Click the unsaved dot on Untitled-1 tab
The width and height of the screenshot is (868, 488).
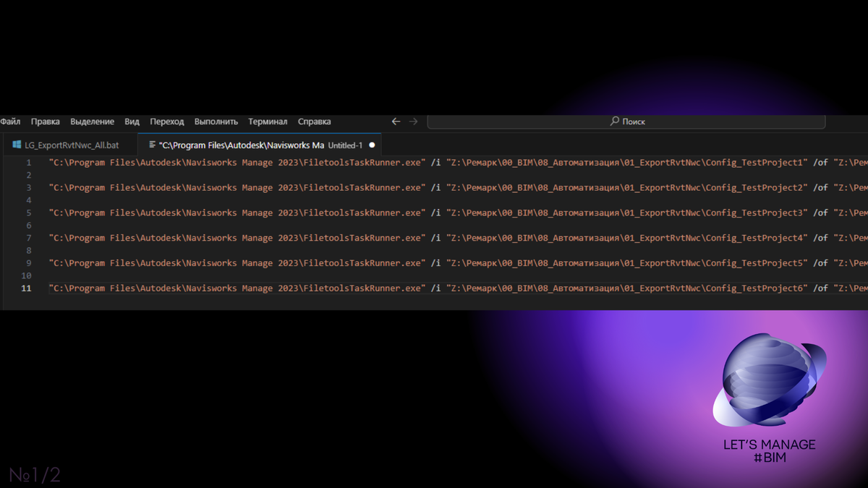372,145
